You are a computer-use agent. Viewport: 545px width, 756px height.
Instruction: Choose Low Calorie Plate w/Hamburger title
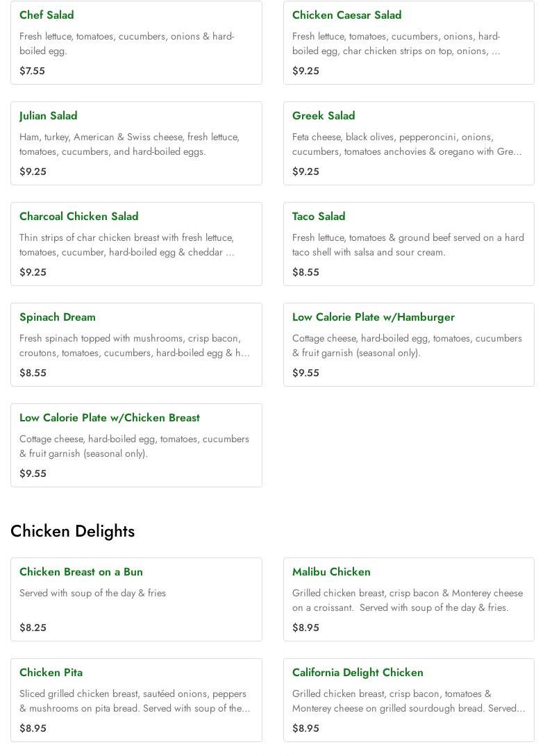coord(373,317)
